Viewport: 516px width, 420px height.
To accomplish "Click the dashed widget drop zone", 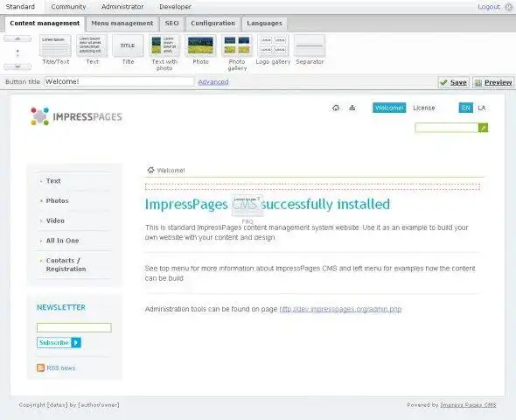I will pyautogui.click(x=312, y=186).
